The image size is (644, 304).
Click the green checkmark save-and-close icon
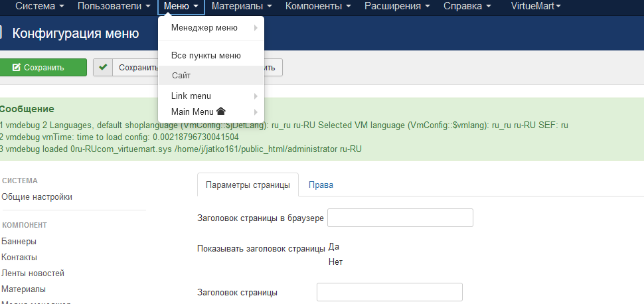[x=103, y=67]
